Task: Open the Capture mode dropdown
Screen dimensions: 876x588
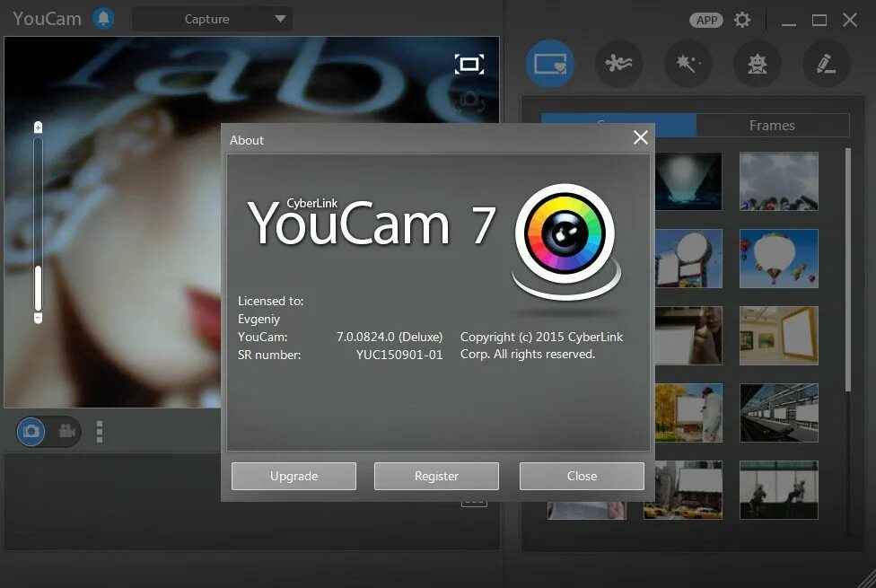Action: (x=213, y=19)
